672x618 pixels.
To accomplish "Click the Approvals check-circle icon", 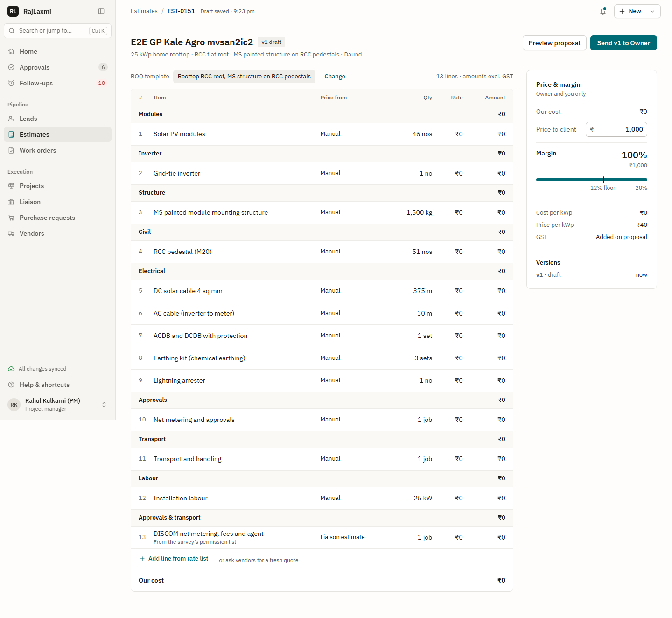I will point(11,67).
